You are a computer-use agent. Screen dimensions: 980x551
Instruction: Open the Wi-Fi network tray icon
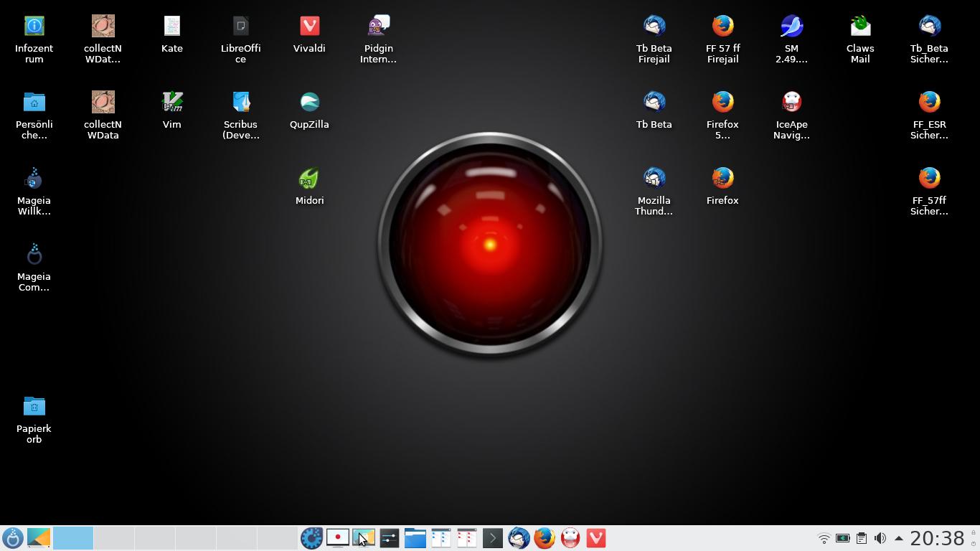(x=824, y=538)
